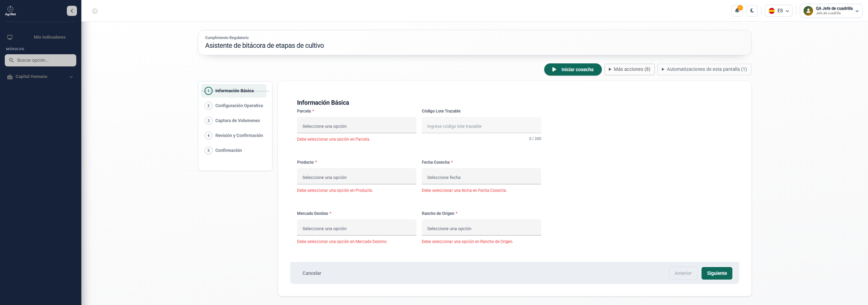Focus the Buscar opción search field
This screenshot has height=305, width=868.
tap(40, 60)
